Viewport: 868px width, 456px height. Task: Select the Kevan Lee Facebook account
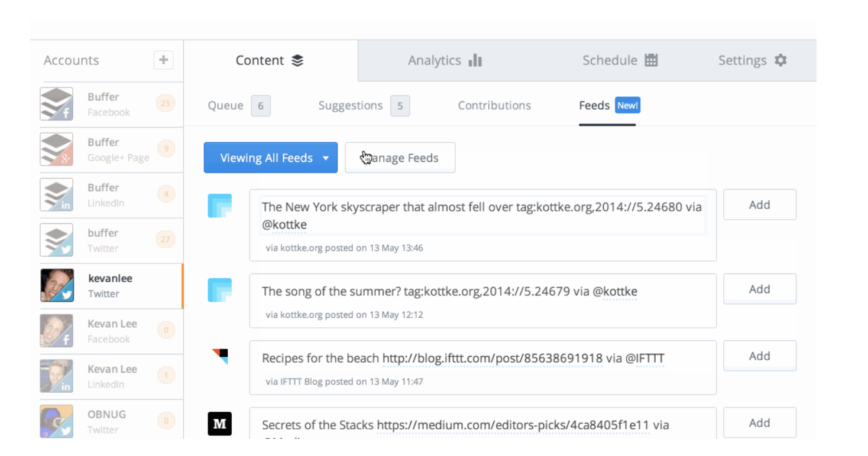pos(111,332)
